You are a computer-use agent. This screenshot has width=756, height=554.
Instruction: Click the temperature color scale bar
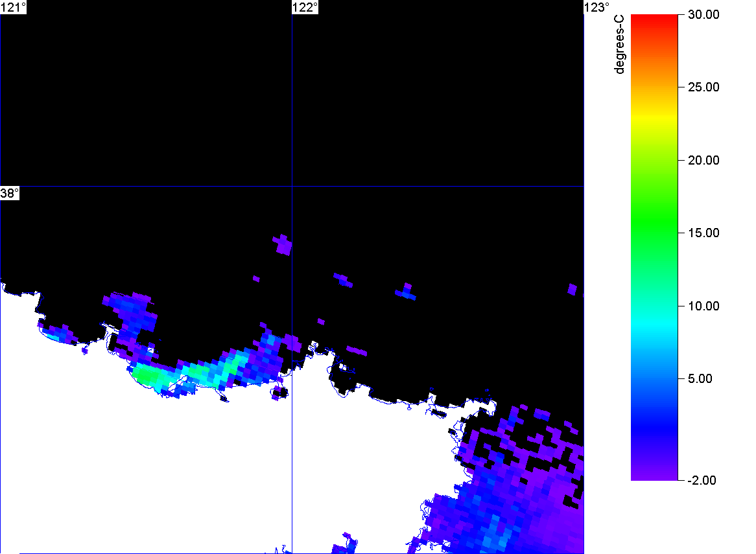click(654, 247)
